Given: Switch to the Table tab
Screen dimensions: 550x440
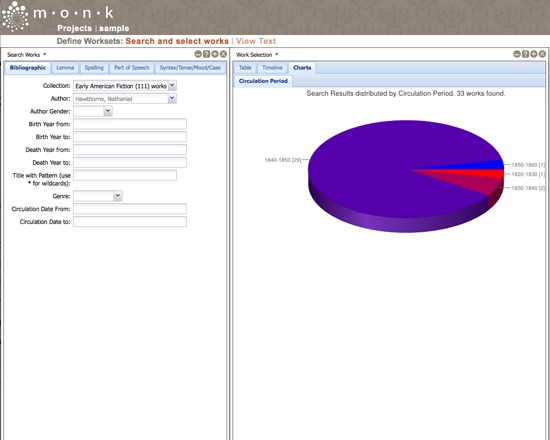Looking at the screenshot, I should [245, 68].
